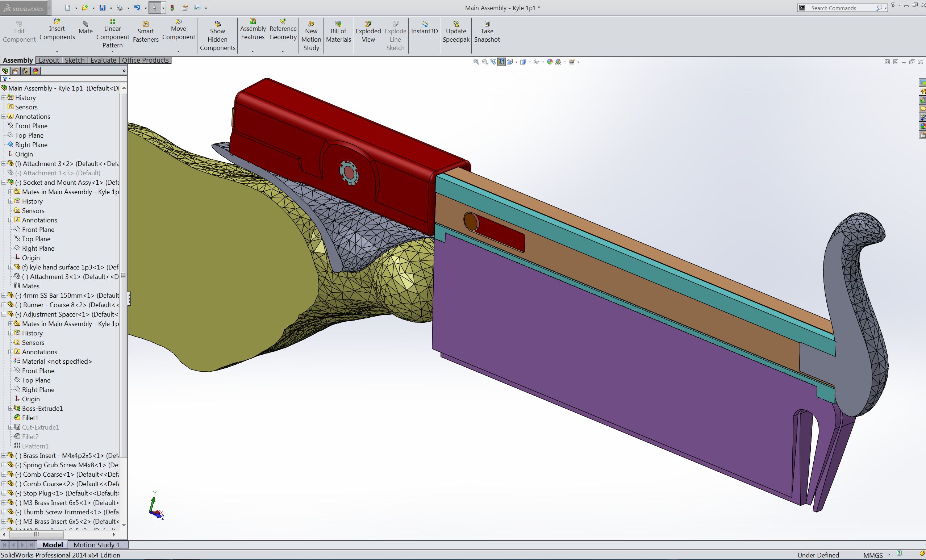This screenshot has height=560, width=926.
Task: Click Bill of Materials icon
Action: click(x=338, y=24)
